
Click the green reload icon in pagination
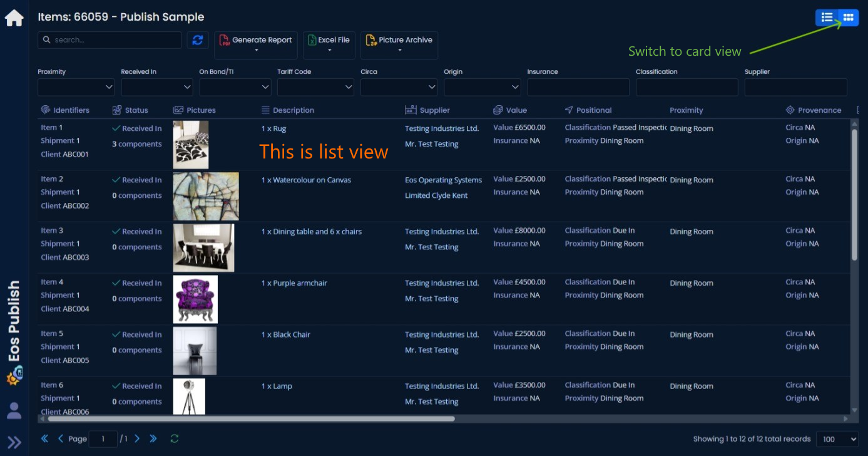click(175, 439)
